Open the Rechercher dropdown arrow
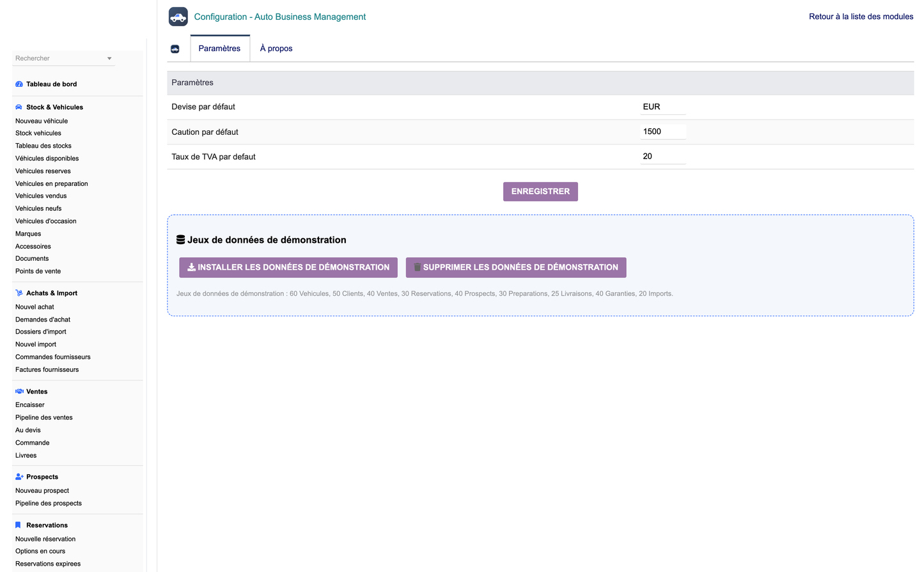This screenshot has width=924, height=572. pos(109,59)
